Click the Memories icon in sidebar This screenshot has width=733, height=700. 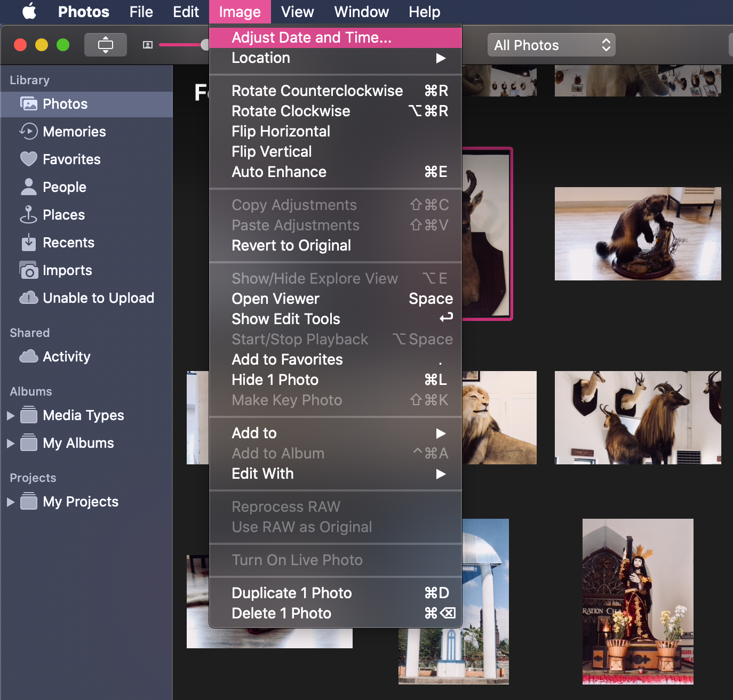coord(28,131)
